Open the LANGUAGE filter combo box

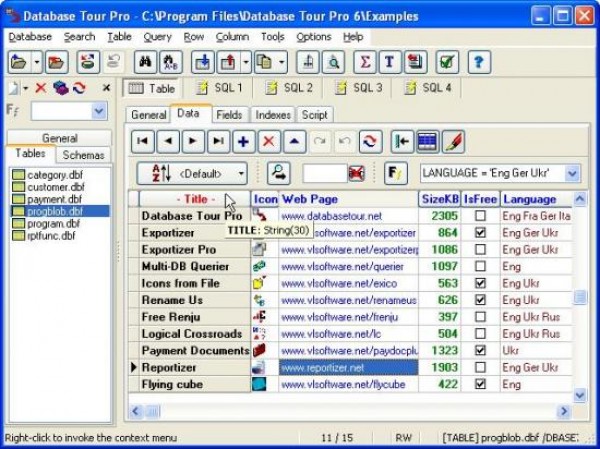pos(572,173)
